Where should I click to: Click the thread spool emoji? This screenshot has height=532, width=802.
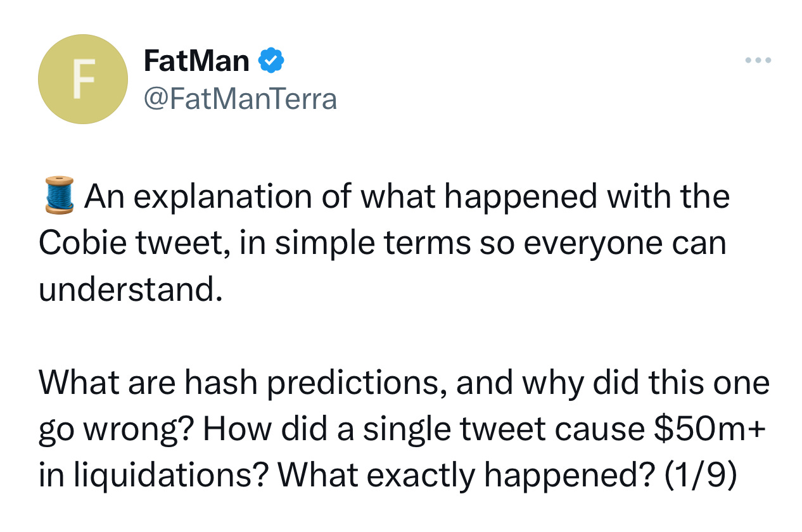(60, 196)
